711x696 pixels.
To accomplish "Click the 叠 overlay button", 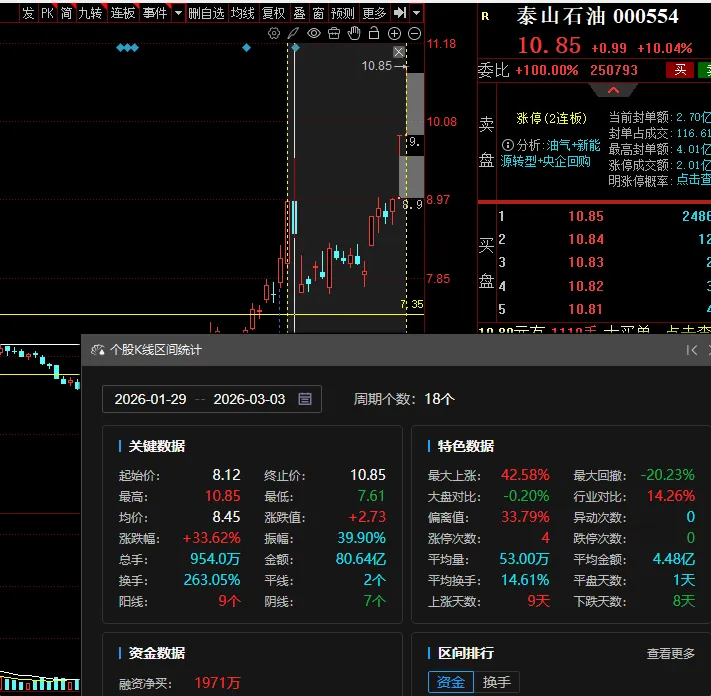I will pos(299,13).
